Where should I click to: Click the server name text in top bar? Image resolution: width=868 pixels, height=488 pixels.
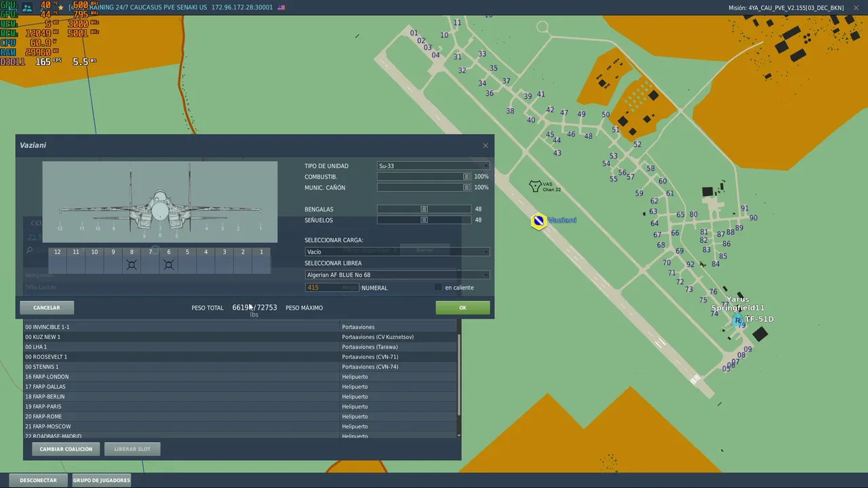(x=139, y=7)
